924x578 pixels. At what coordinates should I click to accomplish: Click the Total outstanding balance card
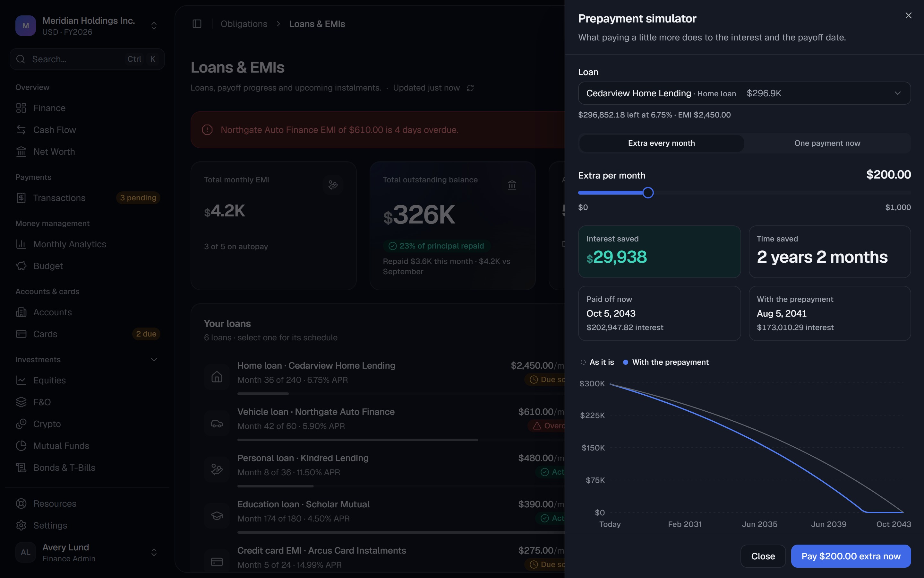click(452, 225)
